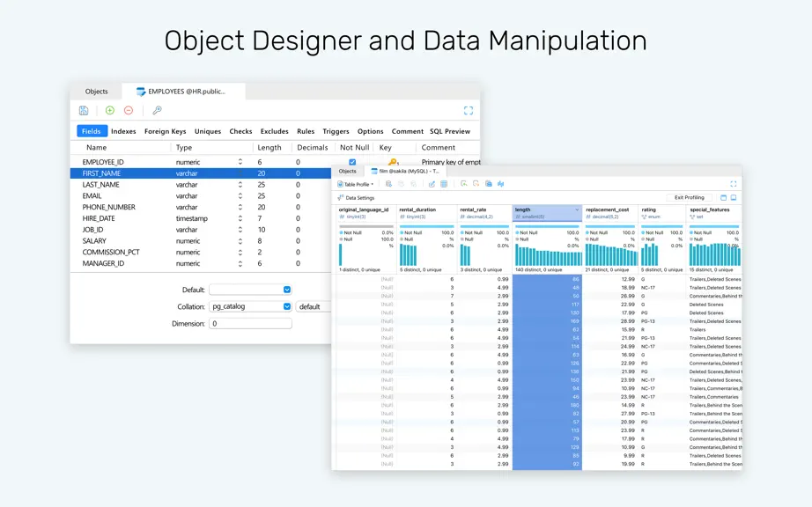
Task: Toggle full screen in the EMPLOYEES designer window
Action: [x=469, y=110]
